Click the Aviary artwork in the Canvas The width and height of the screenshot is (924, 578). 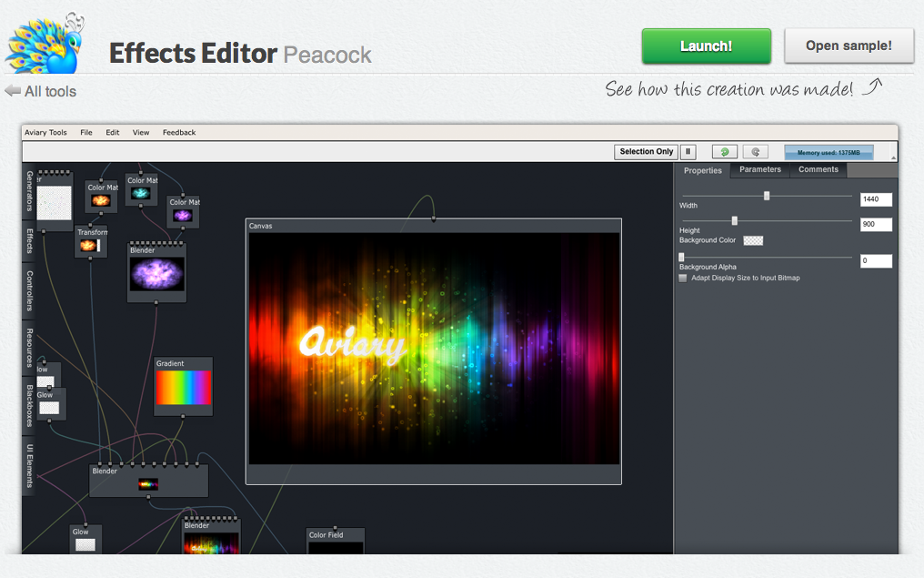(x=434, y=348)
